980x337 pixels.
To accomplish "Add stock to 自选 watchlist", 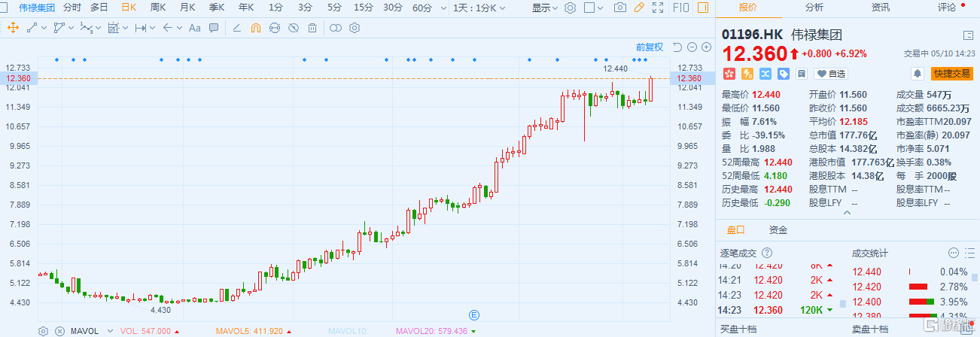I will (x=830, y=74).
